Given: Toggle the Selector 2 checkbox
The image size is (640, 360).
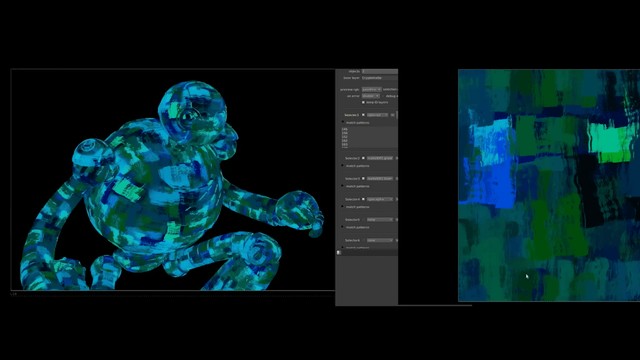Looking at the screenshot, I should click(363, 158).
